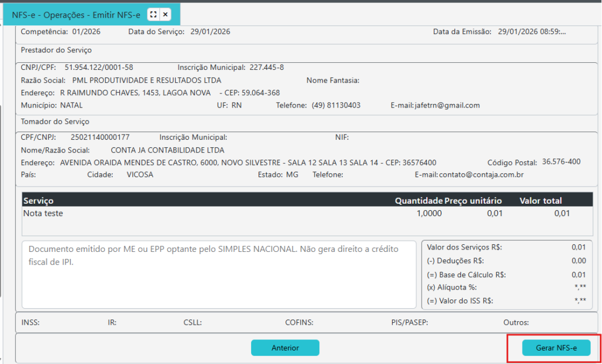The height and width of the screenshot is (364, 602).
Task: Click the prestador email jafetrn@gmail.com
Action: click(447, 106)
